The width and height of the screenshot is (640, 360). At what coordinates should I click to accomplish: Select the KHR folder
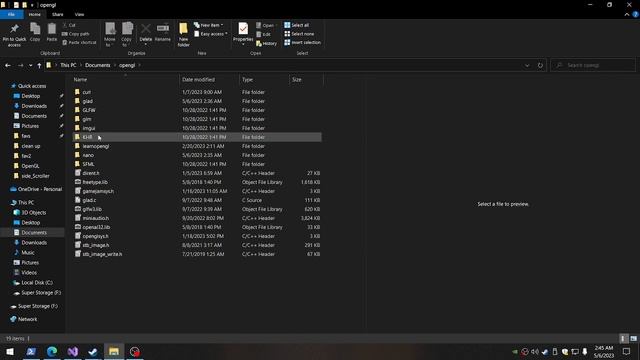(197, 137)
